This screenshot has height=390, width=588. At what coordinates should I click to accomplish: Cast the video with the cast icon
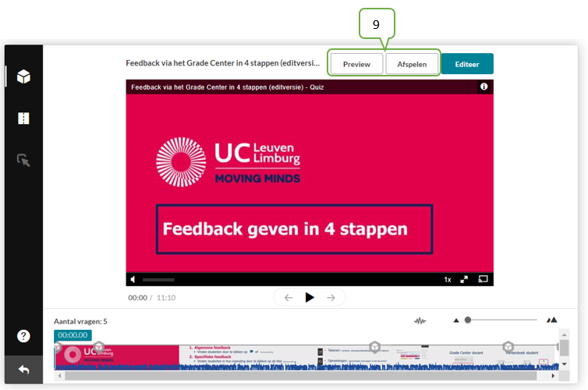tap(483, 279)
